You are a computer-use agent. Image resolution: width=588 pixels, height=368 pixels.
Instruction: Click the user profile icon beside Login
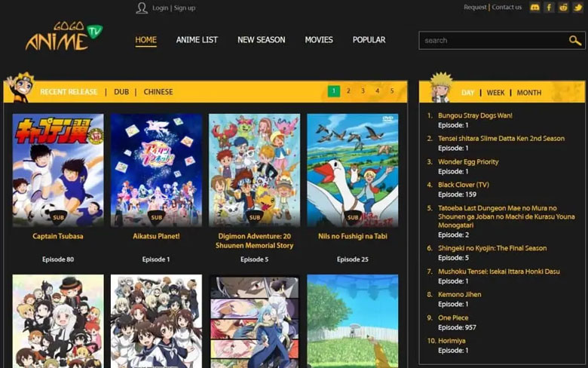[x=142, y=8]
